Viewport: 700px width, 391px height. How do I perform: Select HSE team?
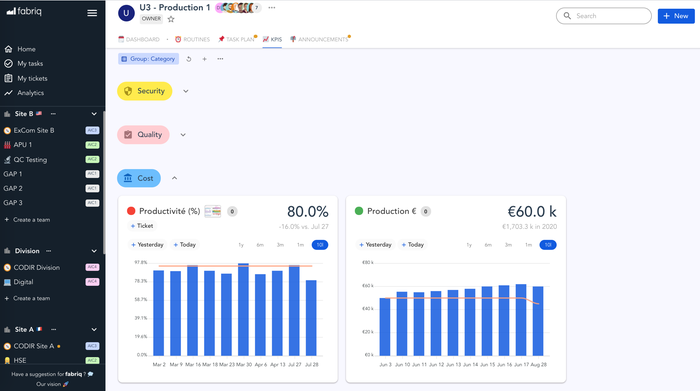[x=20, y=360]
